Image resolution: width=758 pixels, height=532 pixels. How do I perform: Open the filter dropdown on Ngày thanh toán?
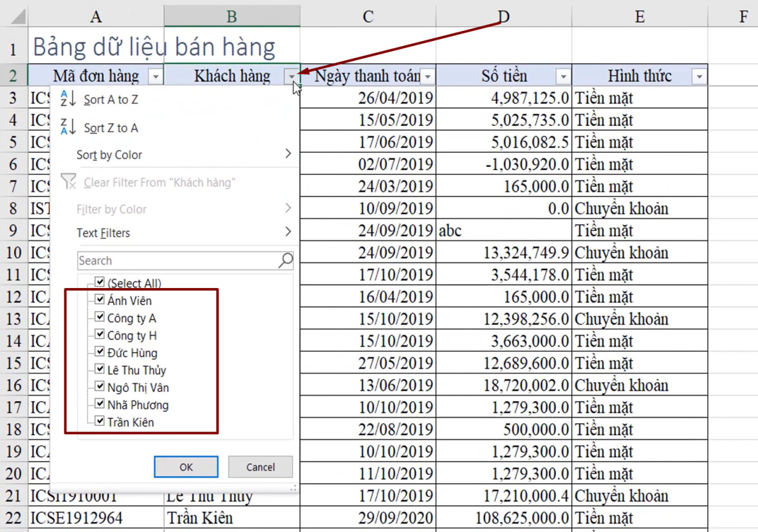click(x=428, y=75)
